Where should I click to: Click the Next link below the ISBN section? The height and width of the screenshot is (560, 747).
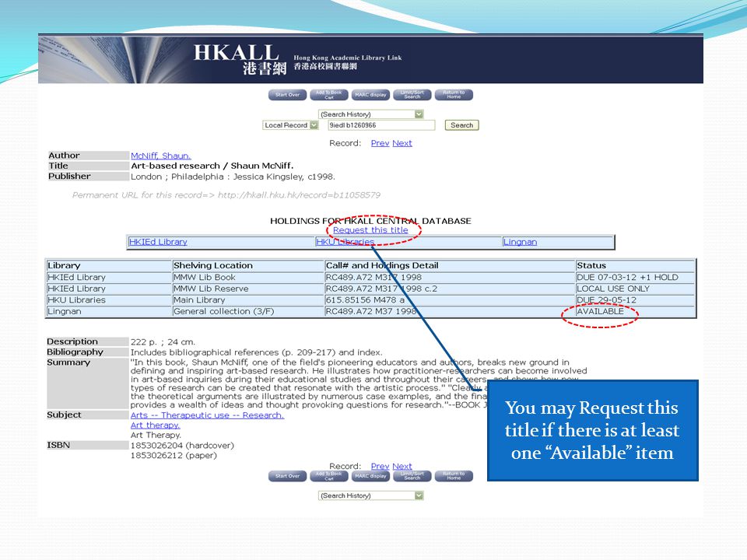[402, 466]
